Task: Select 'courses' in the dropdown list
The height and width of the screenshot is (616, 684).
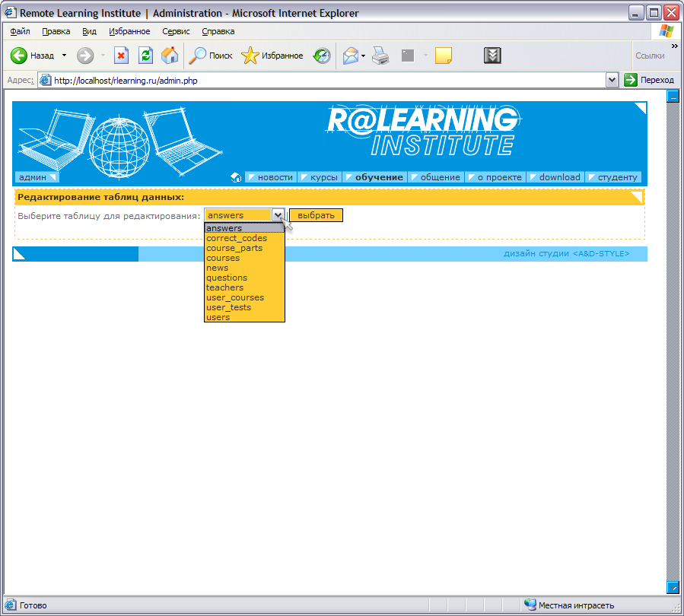Action: 244,258
